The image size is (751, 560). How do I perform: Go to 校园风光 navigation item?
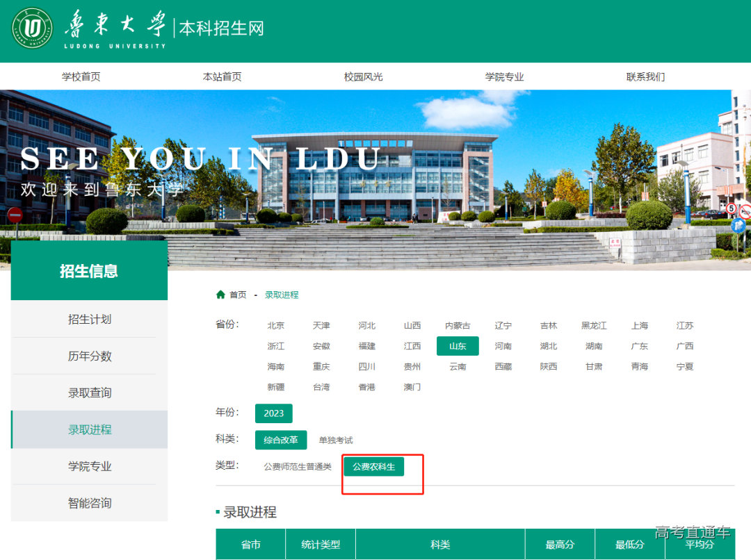pyautogui.click(x=363, y=76)
